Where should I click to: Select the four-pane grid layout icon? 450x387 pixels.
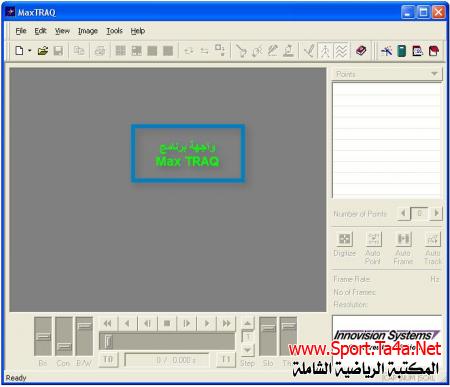click(x=120, y=51)
